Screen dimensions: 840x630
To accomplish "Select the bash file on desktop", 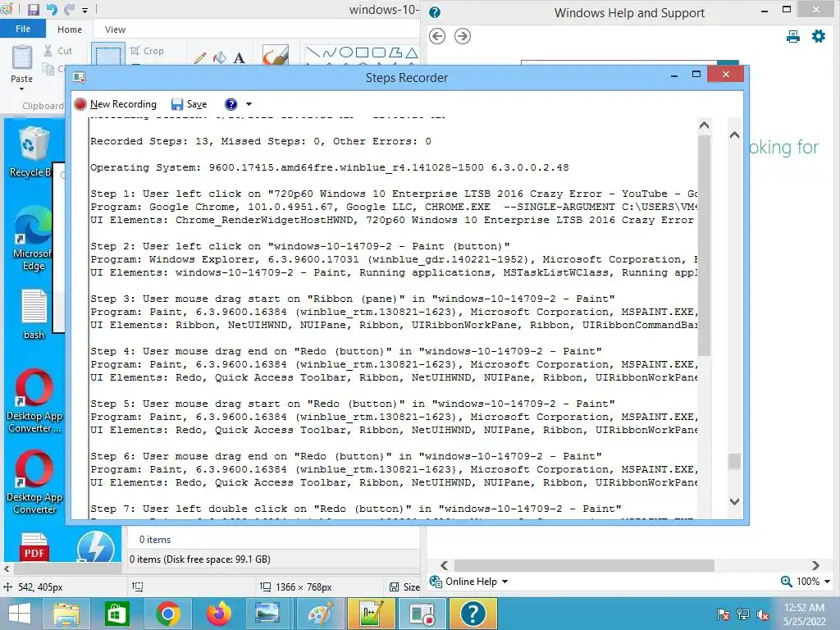I will pos(33,314).
